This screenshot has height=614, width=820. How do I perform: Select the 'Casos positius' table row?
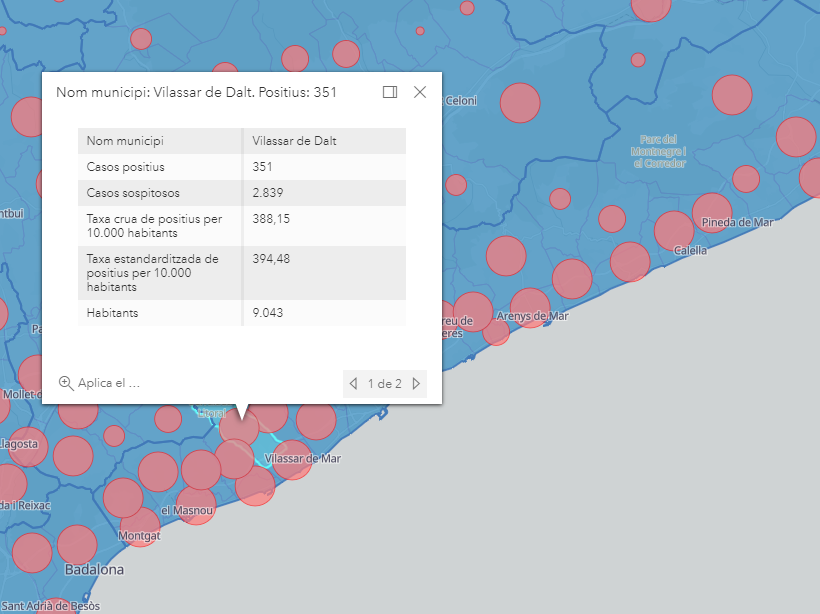(x=160, y=167)
